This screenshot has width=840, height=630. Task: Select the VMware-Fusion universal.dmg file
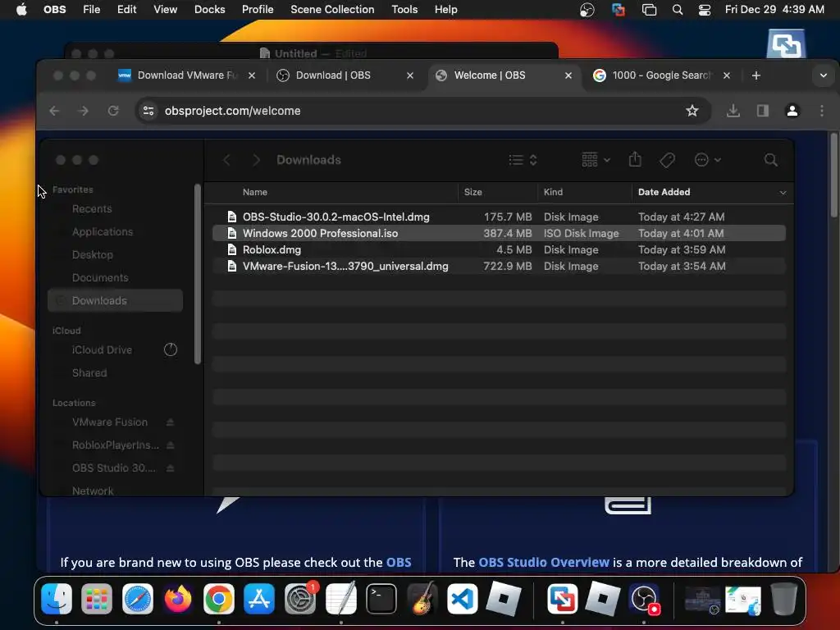(499, 267)
